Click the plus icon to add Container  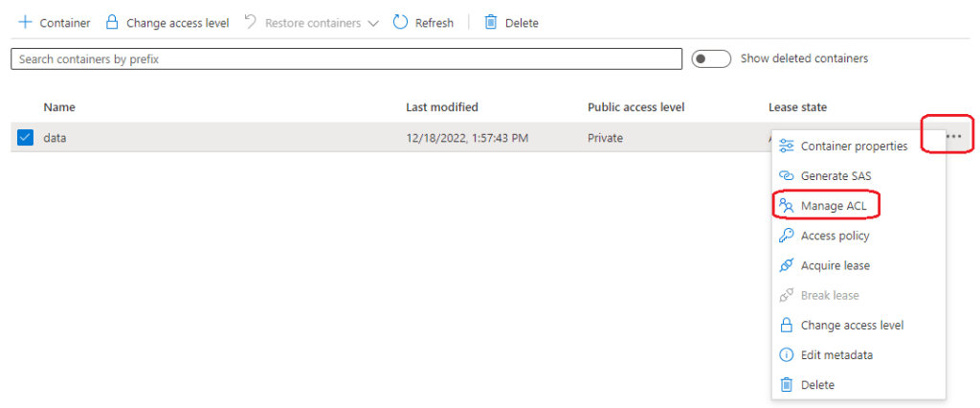click(25, 22)
